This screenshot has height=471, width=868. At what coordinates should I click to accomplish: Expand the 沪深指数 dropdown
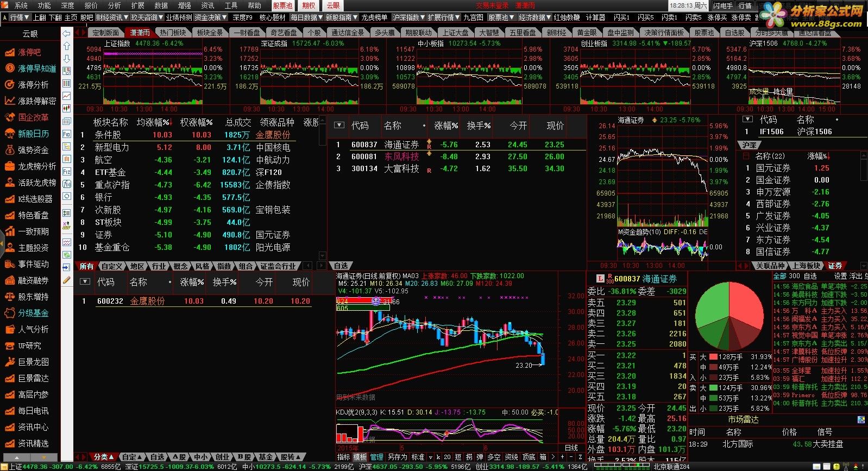[409, 17]
